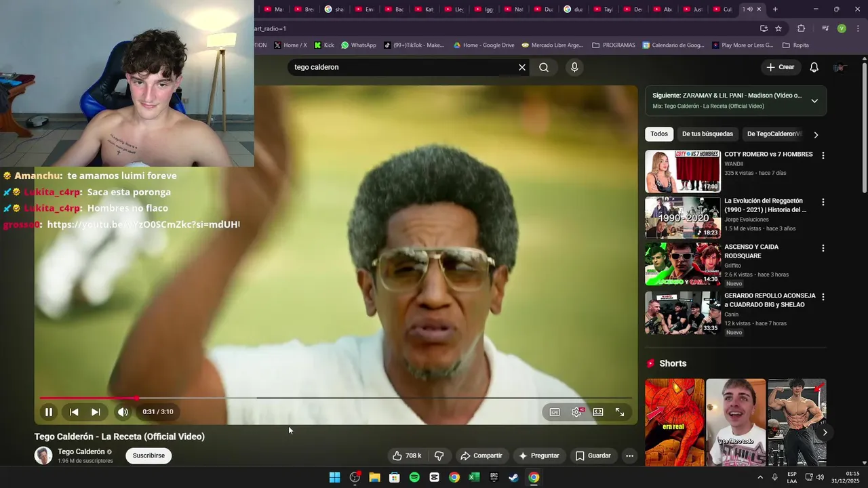This screenshot has width=868, height=488.
Task: Open the YouTube account avatar menu
Action: coord(840,67)
